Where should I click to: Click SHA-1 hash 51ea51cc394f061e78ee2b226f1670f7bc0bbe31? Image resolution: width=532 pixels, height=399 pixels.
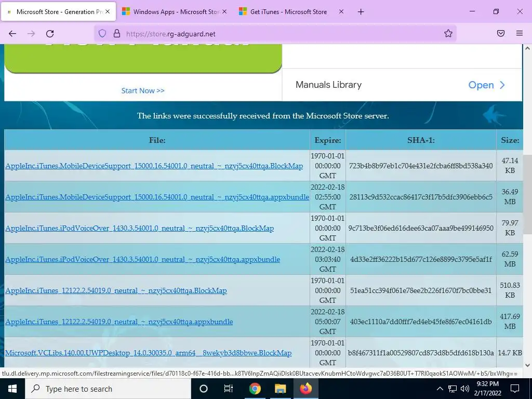tap(421, 291)
